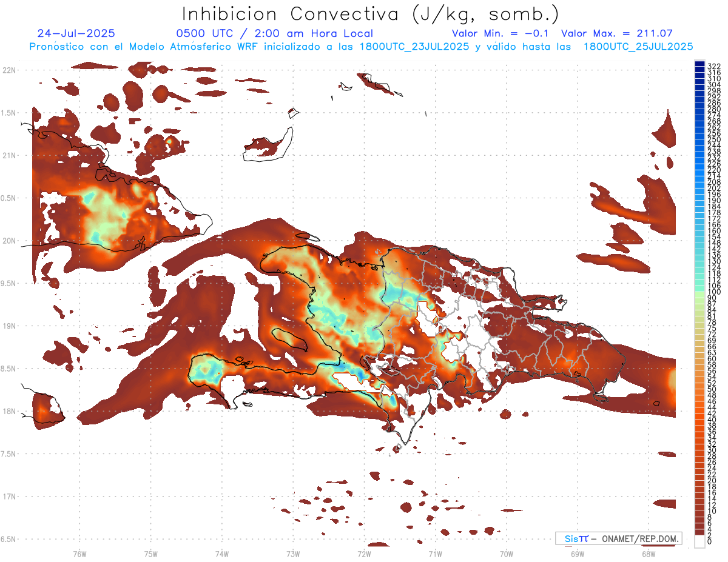728x562 pixels.
Task: Click the '7.5N' latitude label
Action: click(x=8, y=454)
